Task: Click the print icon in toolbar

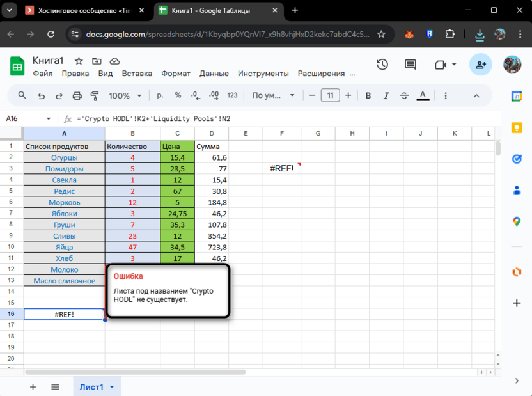Action: pyautogui.click(x=77, y=96)
